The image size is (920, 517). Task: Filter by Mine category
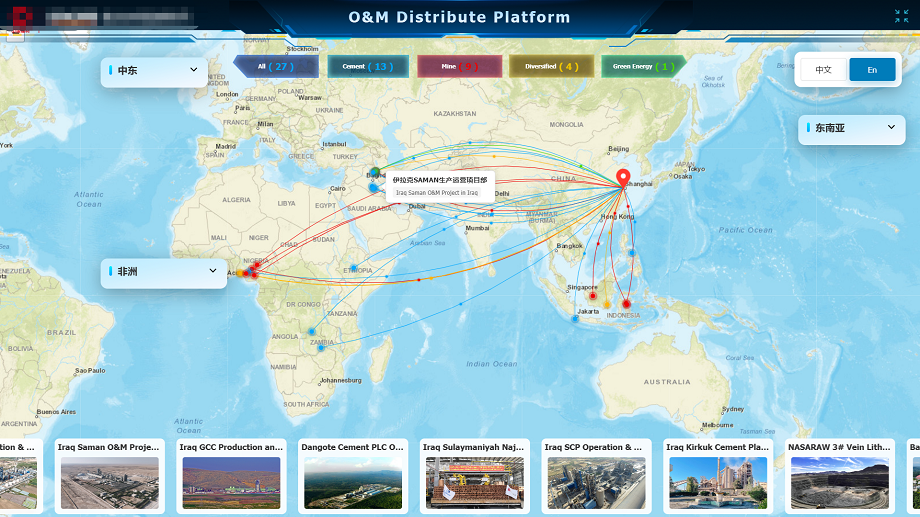(459, 67)
